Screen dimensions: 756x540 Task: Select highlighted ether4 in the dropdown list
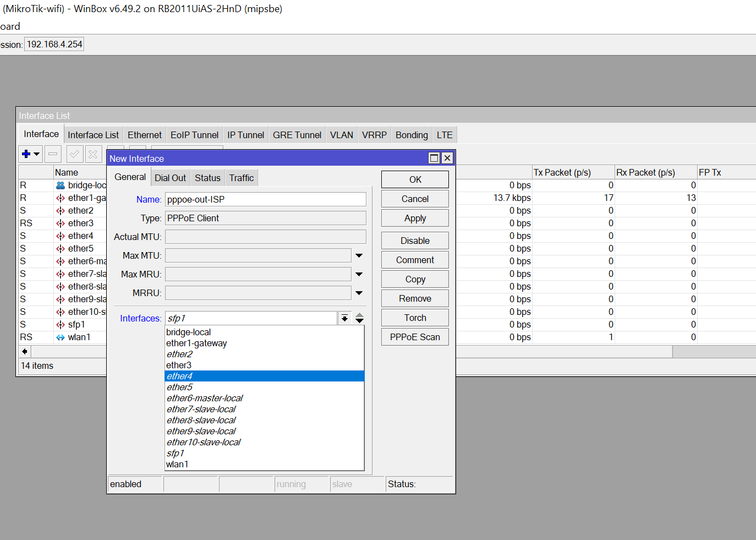(265, 376)
